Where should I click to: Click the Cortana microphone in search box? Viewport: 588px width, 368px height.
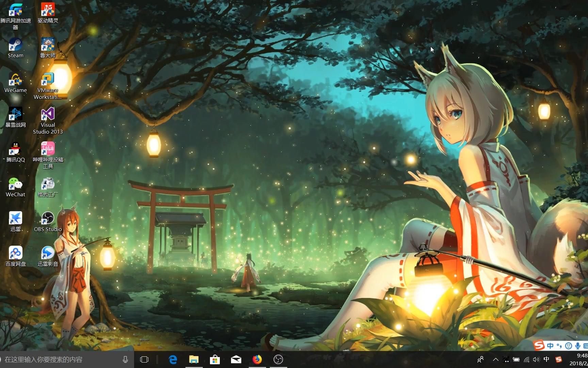coord(125,359)
